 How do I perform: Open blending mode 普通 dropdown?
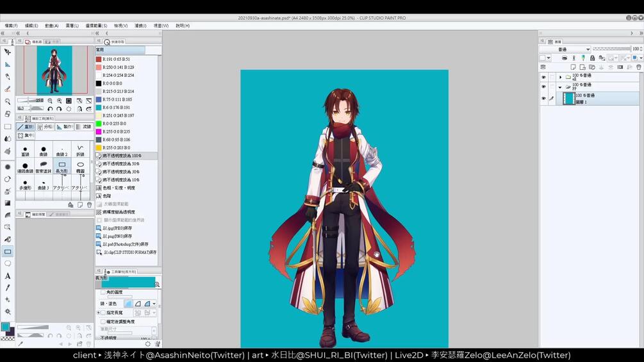(565, 49)
